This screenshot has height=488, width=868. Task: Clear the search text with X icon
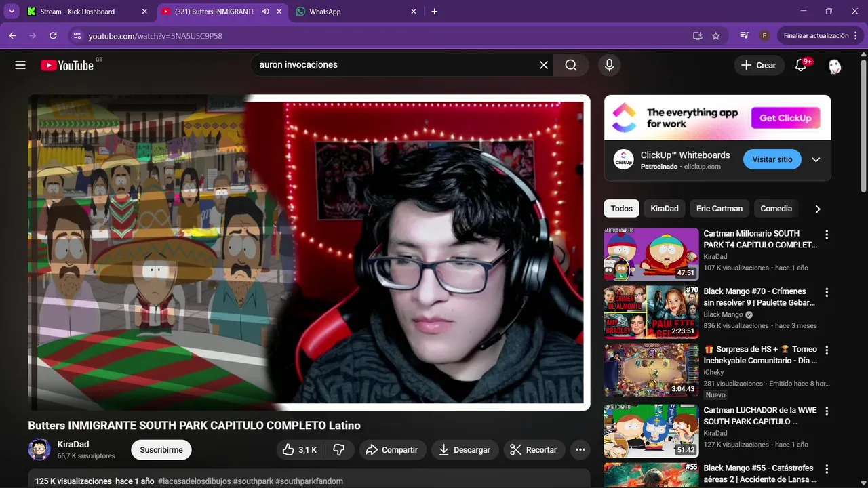pos(544,65)
